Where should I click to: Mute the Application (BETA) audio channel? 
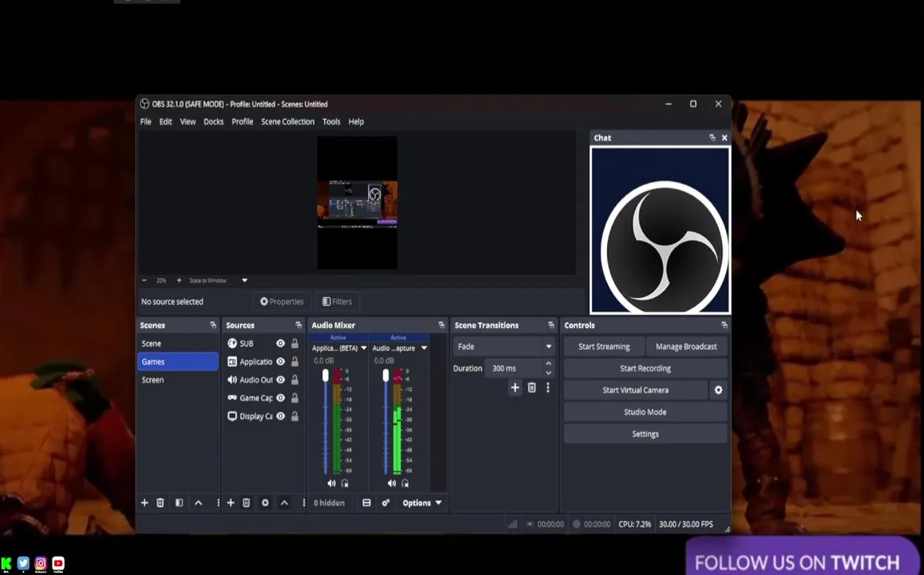pyautogui.click(x=331, y=483)
